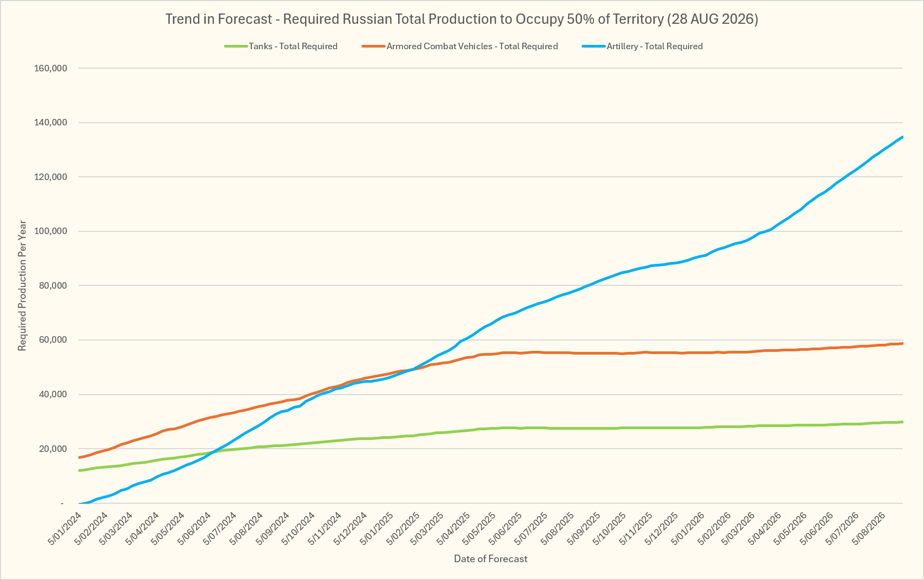Viewport: 924px width, 580px height.
Task: Click the orange Armored Vehicles line's final point
Action: point(902,343)
